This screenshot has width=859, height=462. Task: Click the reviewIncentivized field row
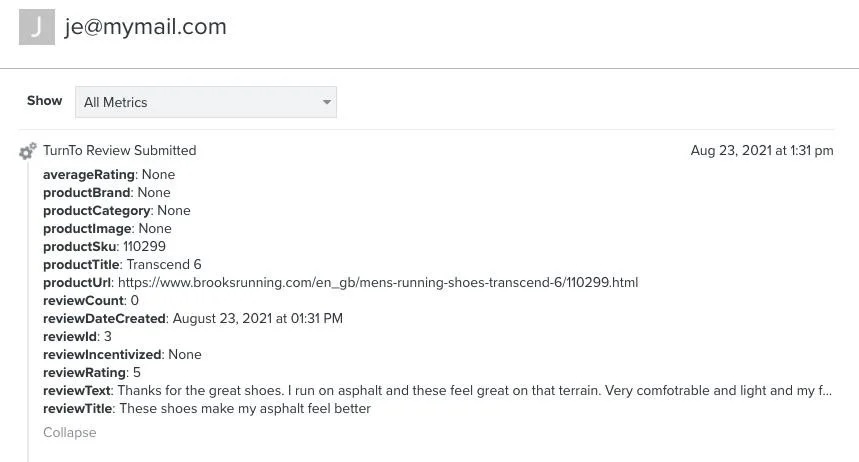pyautogui.click(x=121, y=354)
